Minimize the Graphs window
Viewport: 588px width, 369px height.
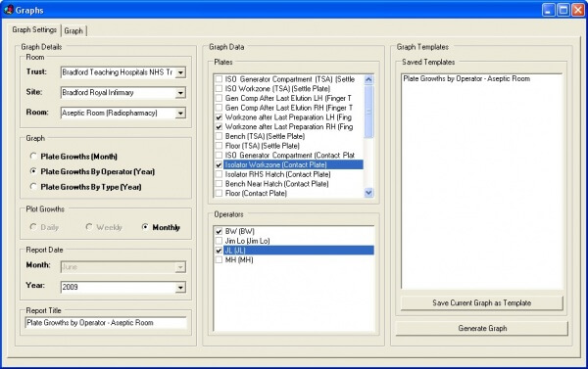click(548, 10)
